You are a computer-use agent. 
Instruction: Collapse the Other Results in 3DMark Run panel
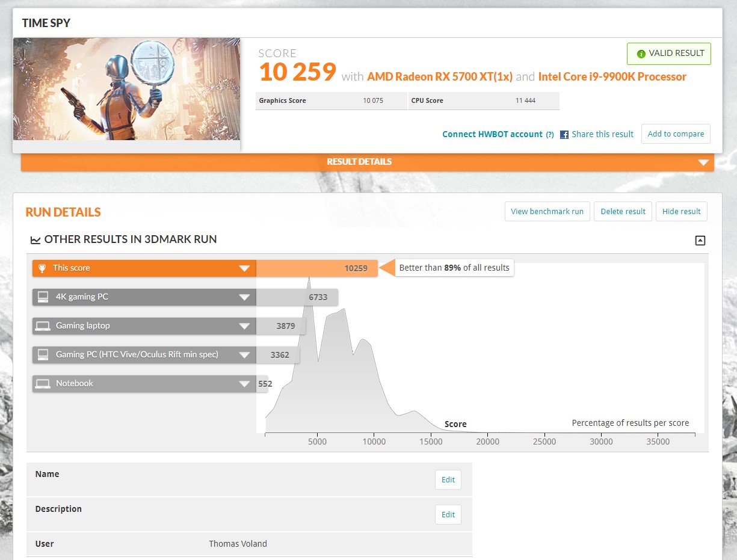[x=700, y=241]
